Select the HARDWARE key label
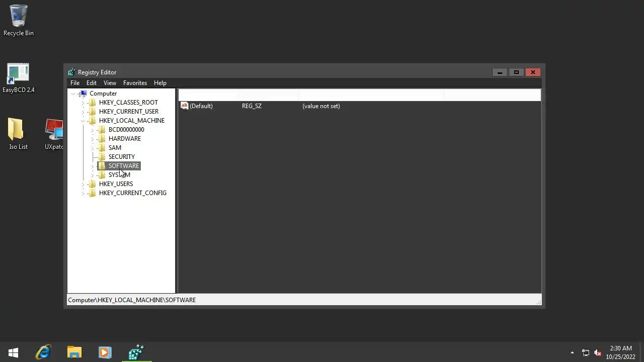The image size is (644, 362). point(125,139)
